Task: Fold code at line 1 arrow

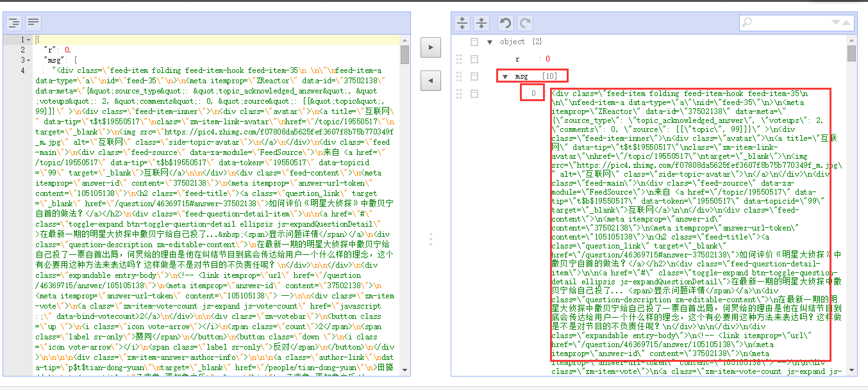Action: [28, 40]
